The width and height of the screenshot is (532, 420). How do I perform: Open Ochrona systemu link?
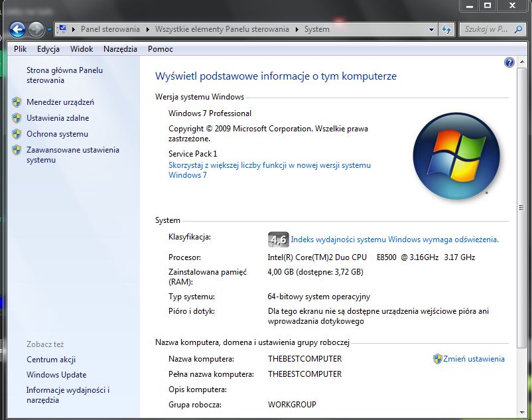click(57, 134)
